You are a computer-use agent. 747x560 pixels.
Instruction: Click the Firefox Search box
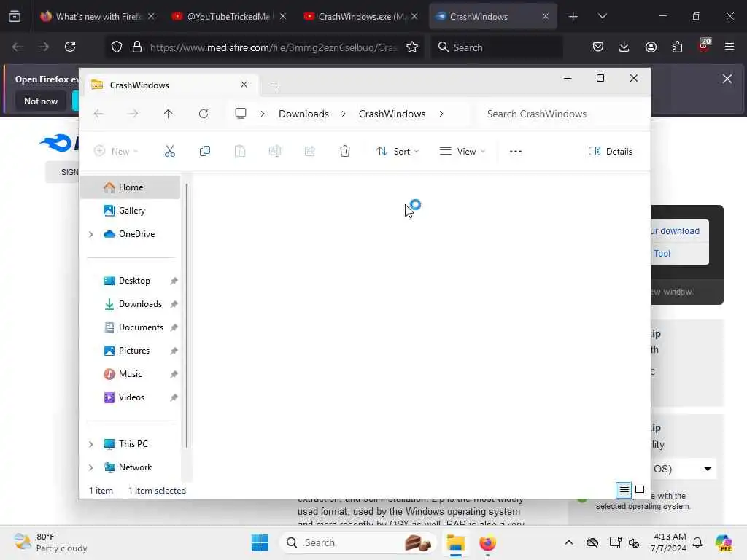point(496,47)
